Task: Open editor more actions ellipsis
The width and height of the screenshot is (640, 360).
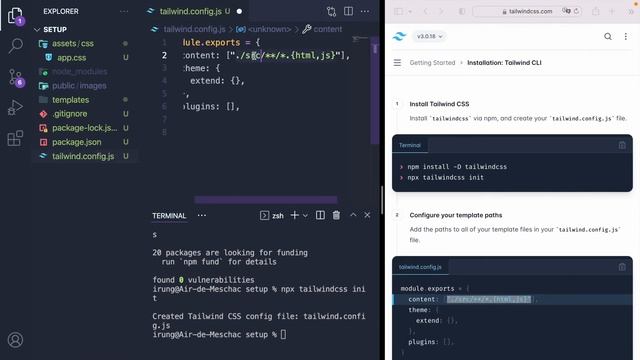Action: coord(365,11)
